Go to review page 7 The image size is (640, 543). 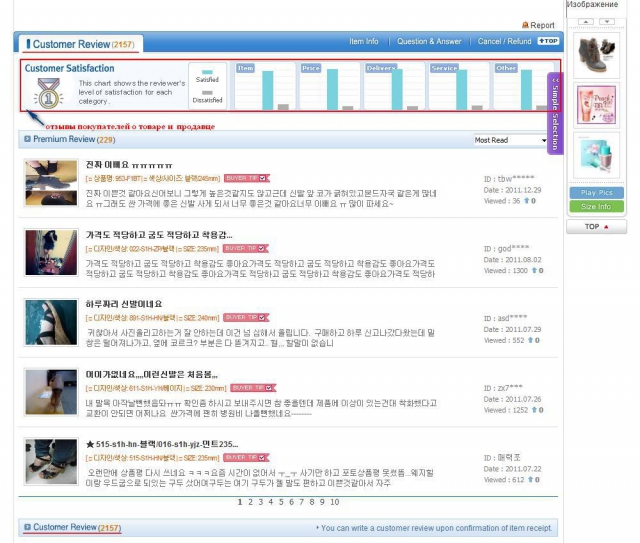[301, 502]
